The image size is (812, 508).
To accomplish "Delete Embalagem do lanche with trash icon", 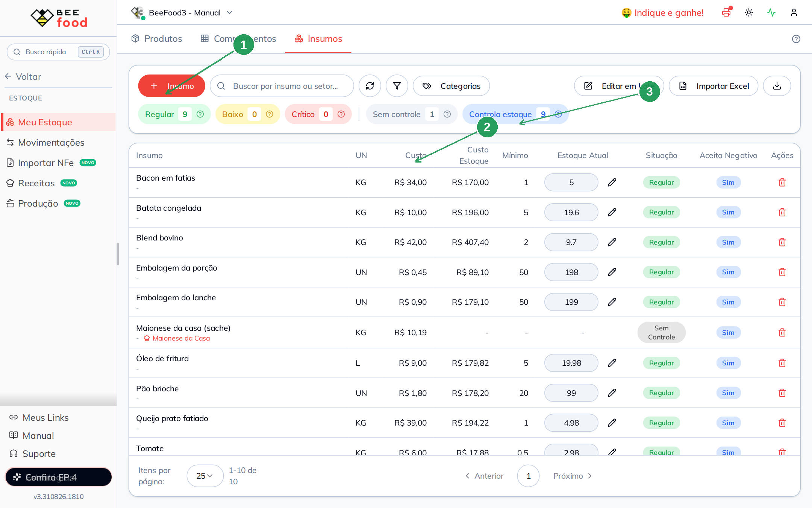I will tap(782, 302).
